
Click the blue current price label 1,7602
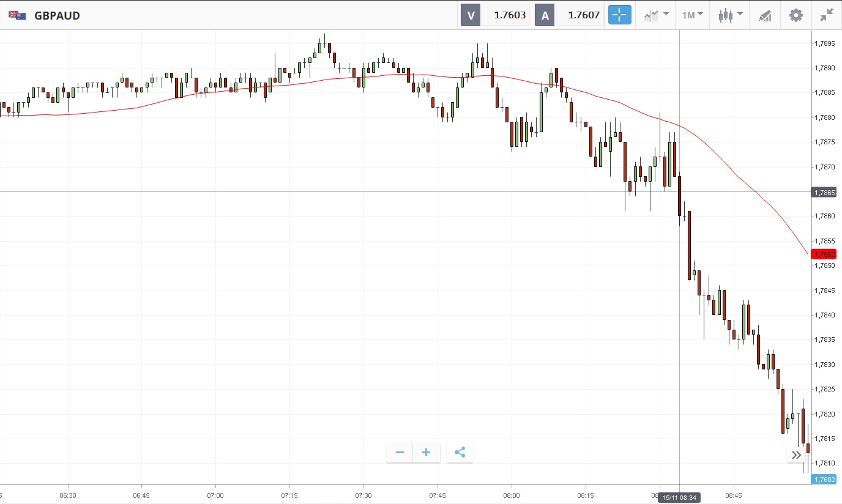pos(823,480)
